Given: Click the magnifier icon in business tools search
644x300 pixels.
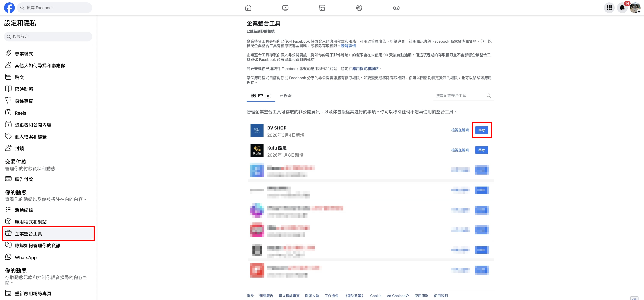Looking at the screenshot, I should point(488,96).
